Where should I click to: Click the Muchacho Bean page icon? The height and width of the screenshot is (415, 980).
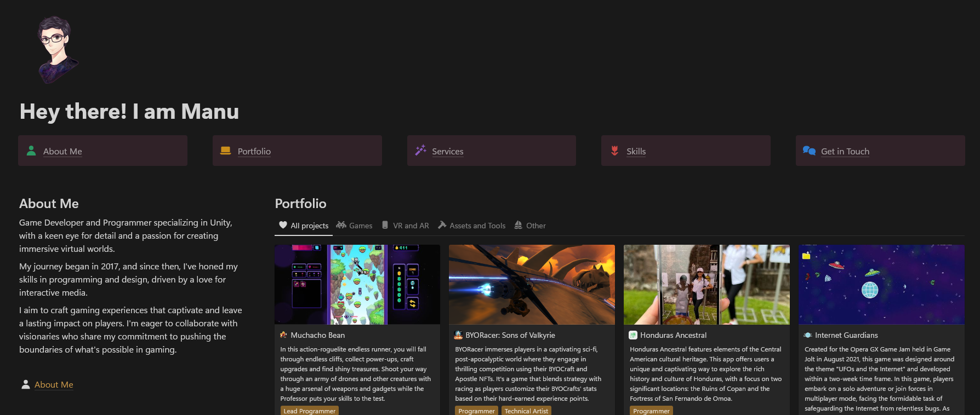pos(283,335)
